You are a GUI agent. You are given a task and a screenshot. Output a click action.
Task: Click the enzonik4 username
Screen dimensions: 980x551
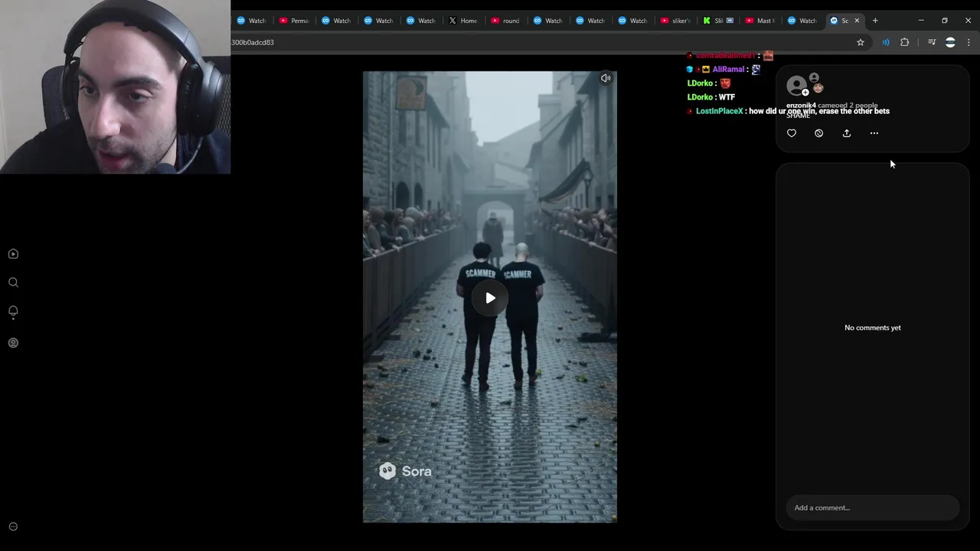pos(801,106)
